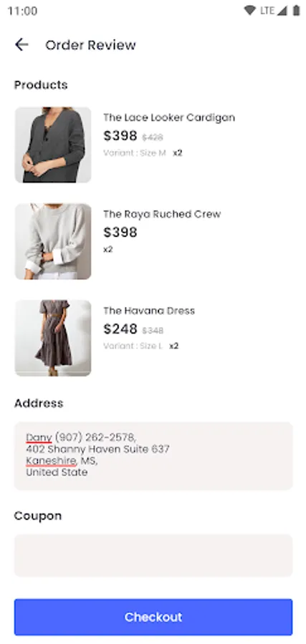Screen dimensions: 306x644
Task: Tap The Havana Dress title
Action: click(149, 311)
